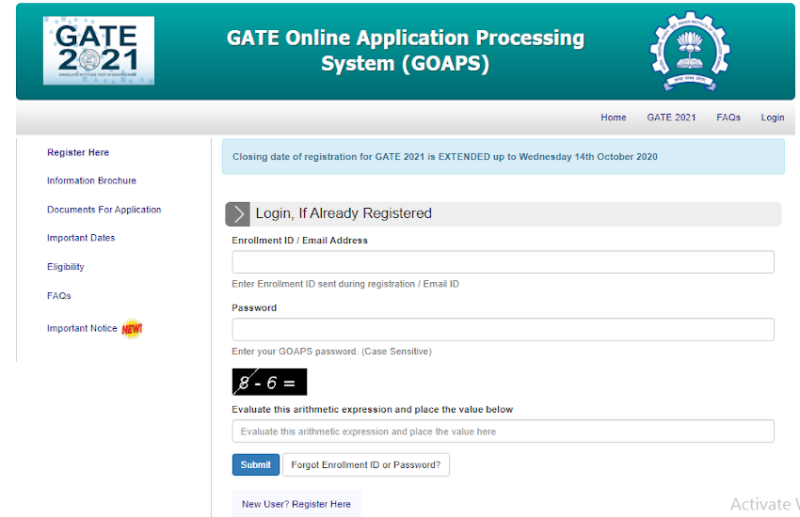
Task: Click the NEW badge beside Important Notice
Action: pos(132,329)
